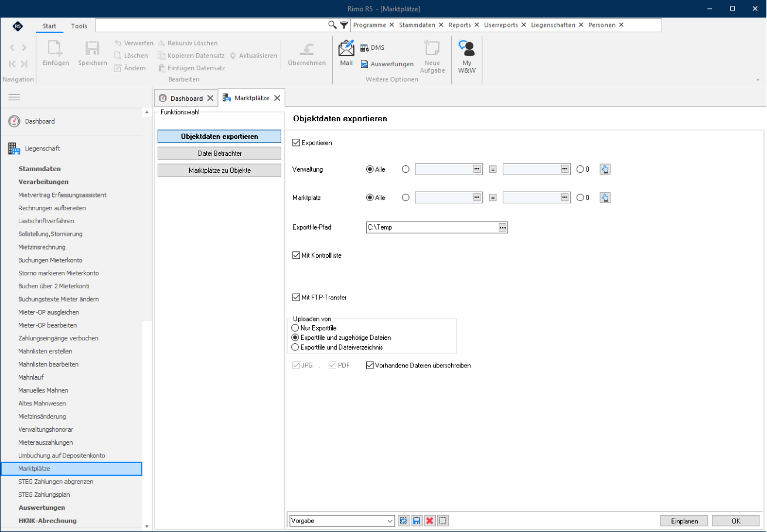The height and width of the screenshot is (532, 767).
Task: Browse the Exportfile-Pfad with ellipsis button
Action: (x=502, y=227)
